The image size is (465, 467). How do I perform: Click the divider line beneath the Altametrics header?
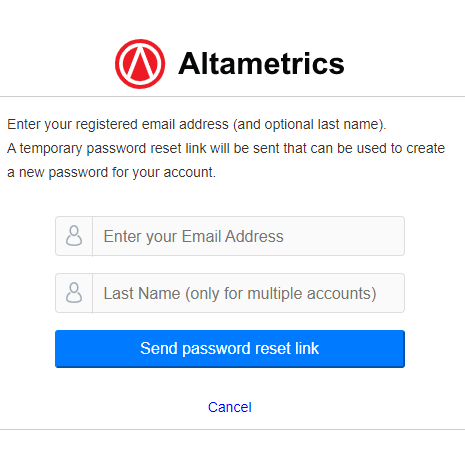[x=232, y=97]
